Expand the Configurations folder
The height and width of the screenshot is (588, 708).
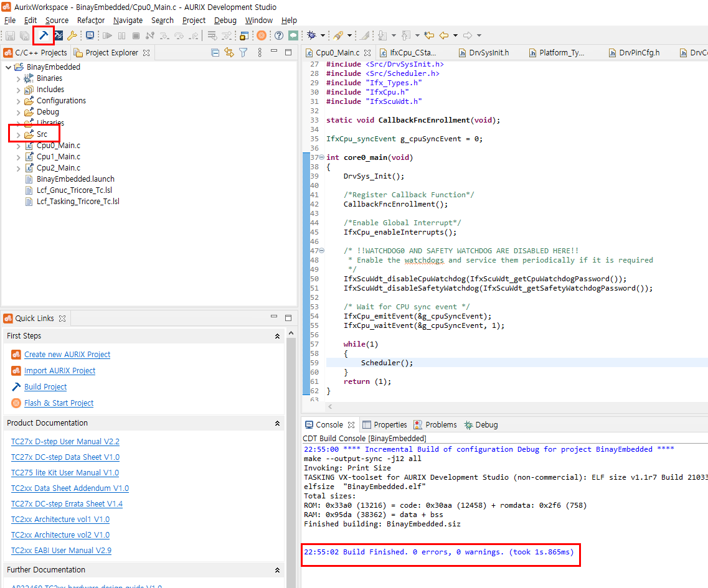point(18,101)
